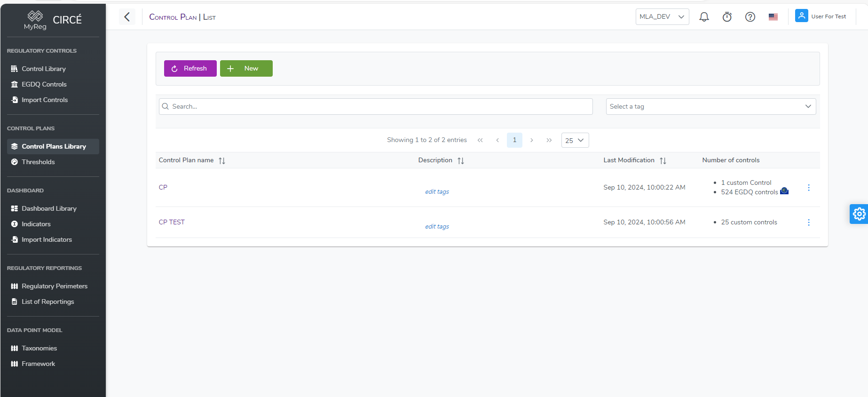Sort by Last Modification column
Image resolution: width=868 pixels, height=397 pixels.
pyautogui.click(x=663, y=161)
